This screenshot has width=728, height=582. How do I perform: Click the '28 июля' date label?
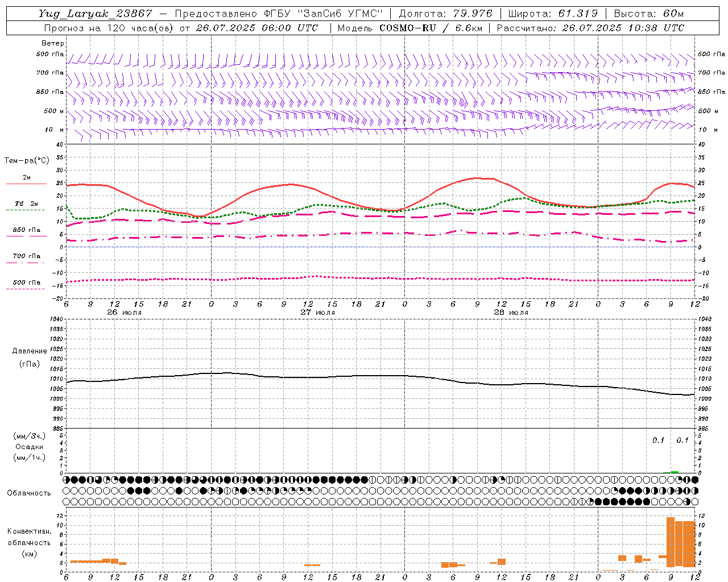tap(511, 313)
